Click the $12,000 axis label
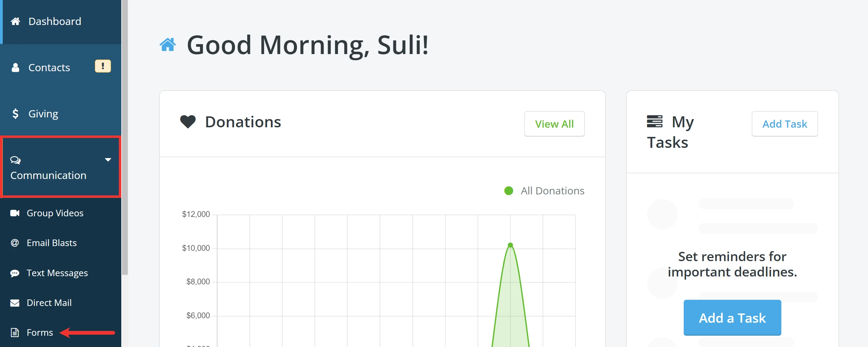This screenshot has height=347, width=868. [x=196, y=215]
